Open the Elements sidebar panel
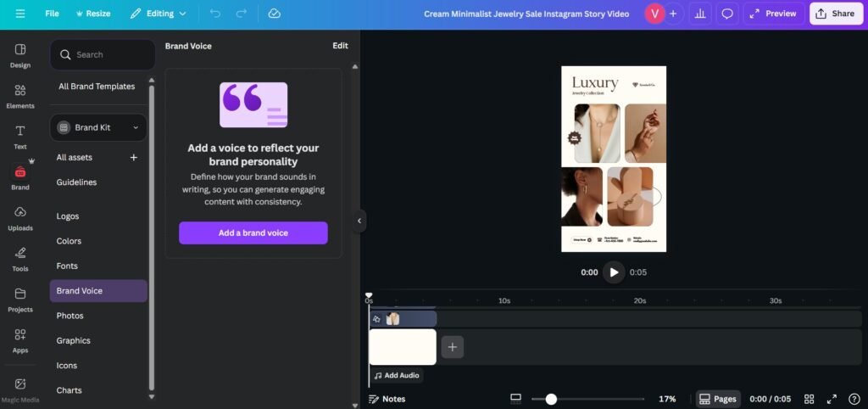This screenshot has height=409, width=868. pyautogui.click(x=20, y=96)
